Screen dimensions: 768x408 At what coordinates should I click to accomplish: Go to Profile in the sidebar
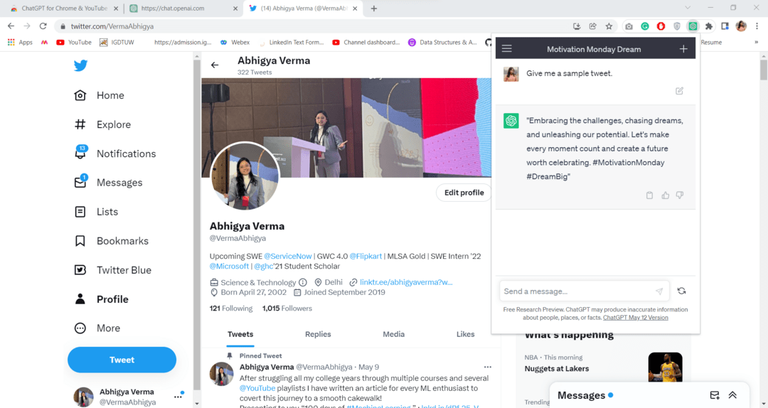click(x=101, y=299)
